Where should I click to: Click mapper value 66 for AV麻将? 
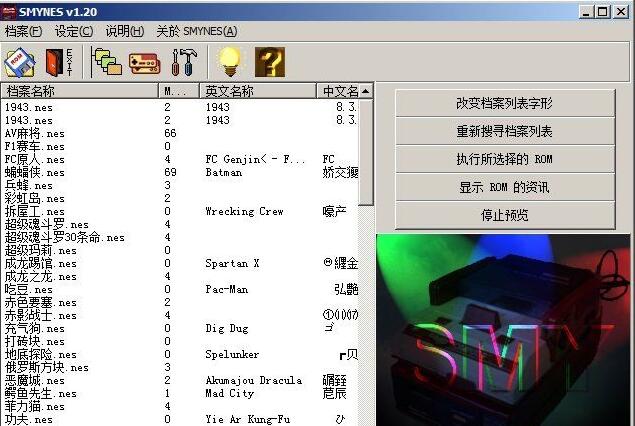pyautogui.click(x=170, y=133)
